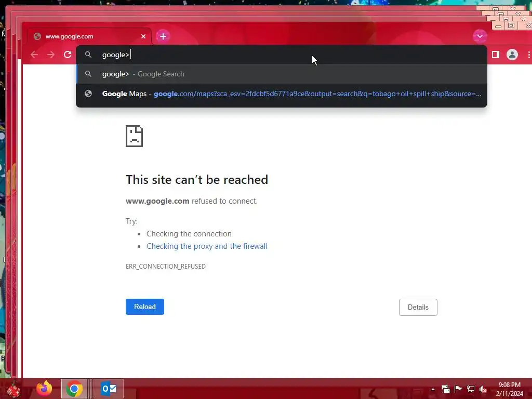Choose the Google Maps URL suggestion
The height and width of the screenshot is (399, 532).
click(x=282, y=94)
